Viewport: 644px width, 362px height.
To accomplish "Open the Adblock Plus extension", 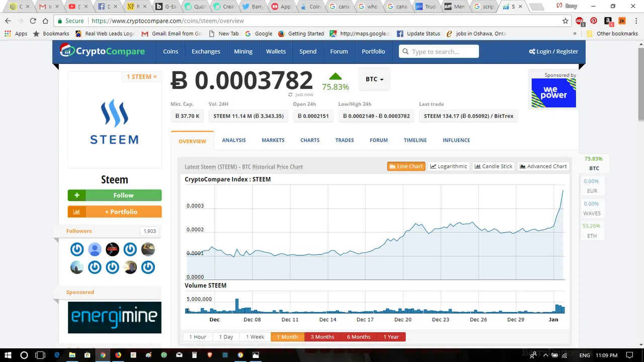I will (580, 21).
